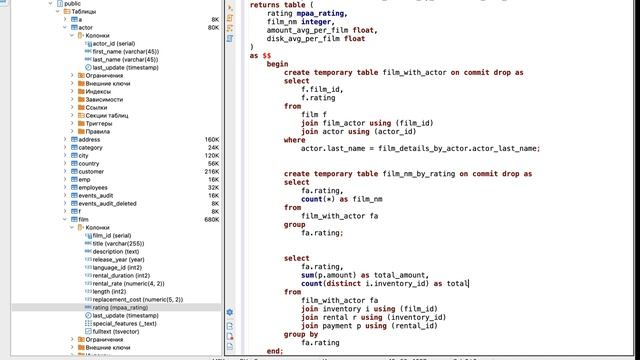The height and width of the screenshot is (360, 640).
Task: Select the release_year (year) column
Action: [x=118, y=260]
